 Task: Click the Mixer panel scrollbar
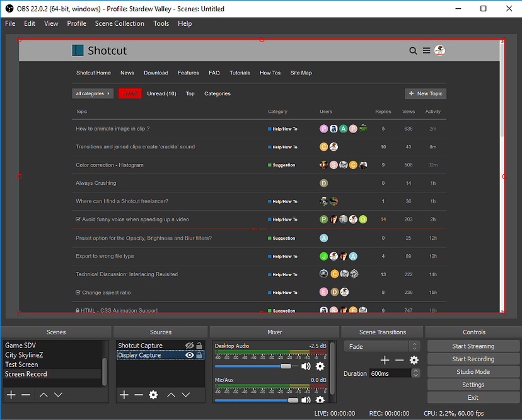click(332, 368)
